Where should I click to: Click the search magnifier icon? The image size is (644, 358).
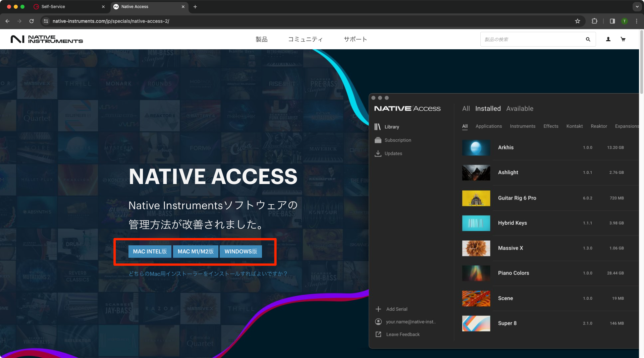click(588, 39)
